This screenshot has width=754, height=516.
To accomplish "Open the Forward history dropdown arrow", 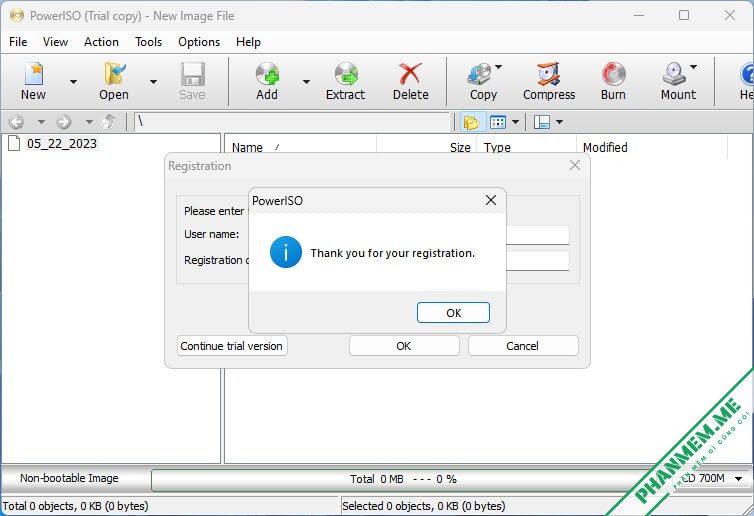I will coord(89,122).
